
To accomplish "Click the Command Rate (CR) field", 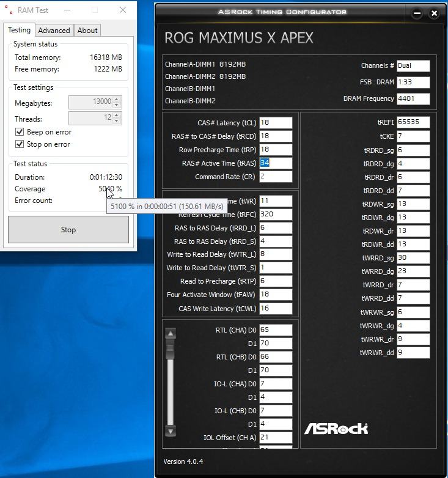I will (276, 176).
